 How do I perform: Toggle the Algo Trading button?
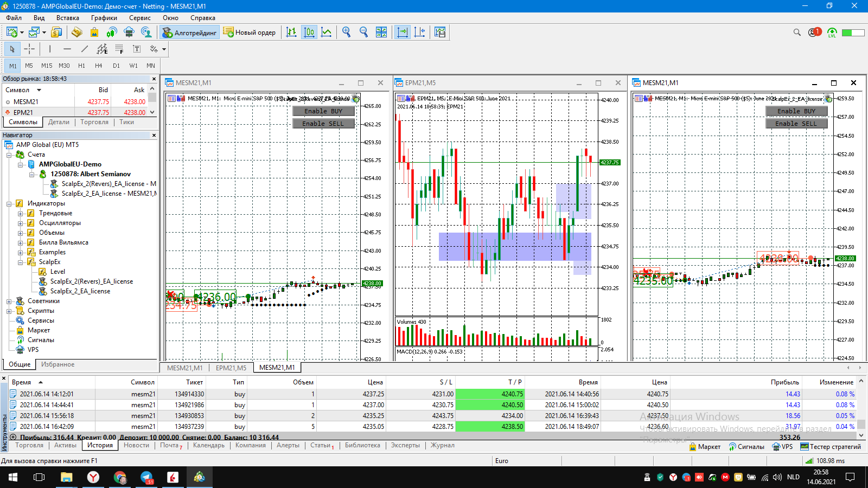coord(189,33)
